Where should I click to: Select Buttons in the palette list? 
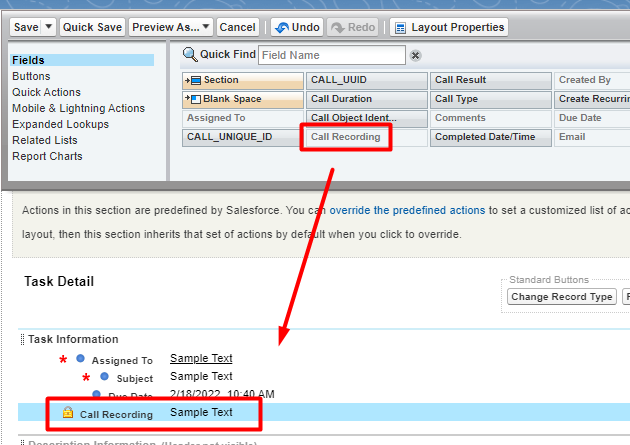[31, 76]
